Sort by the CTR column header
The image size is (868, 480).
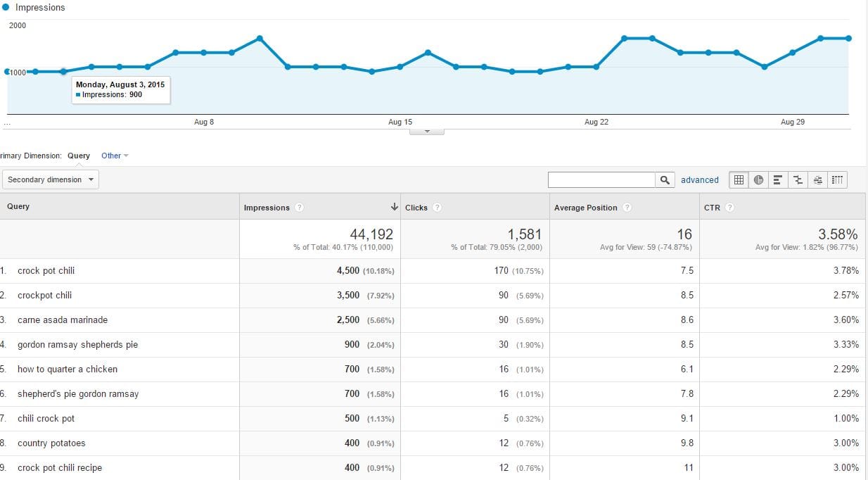point(712,208)
